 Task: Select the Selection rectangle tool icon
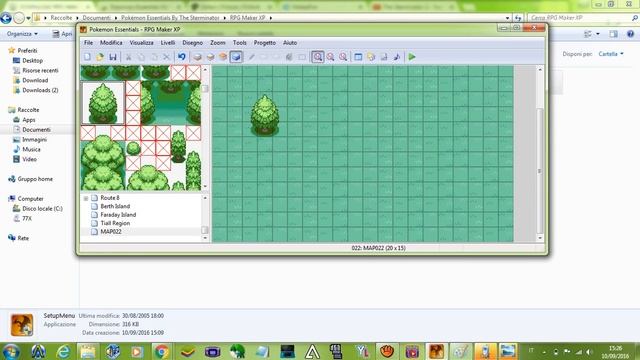tap(302, 57)
